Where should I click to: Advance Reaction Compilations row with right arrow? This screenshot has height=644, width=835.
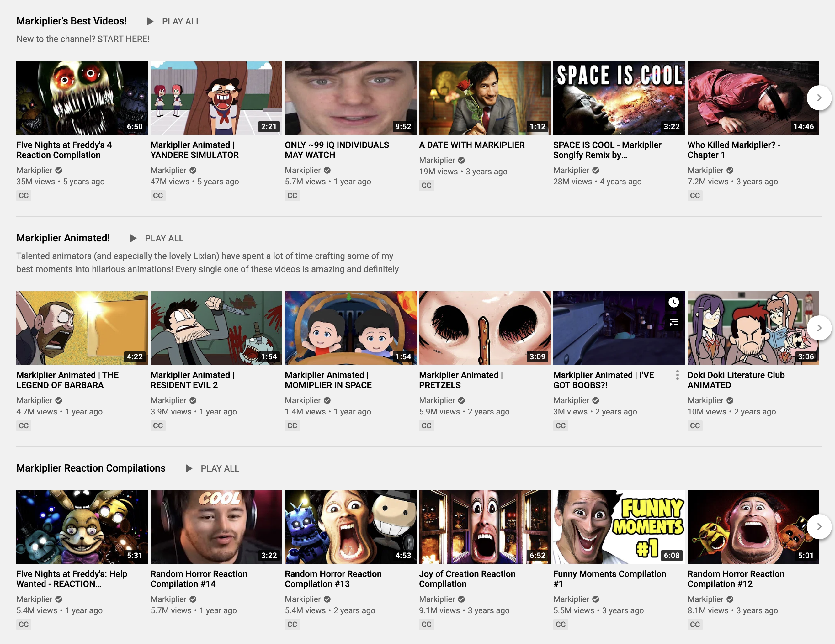point(819,527)
